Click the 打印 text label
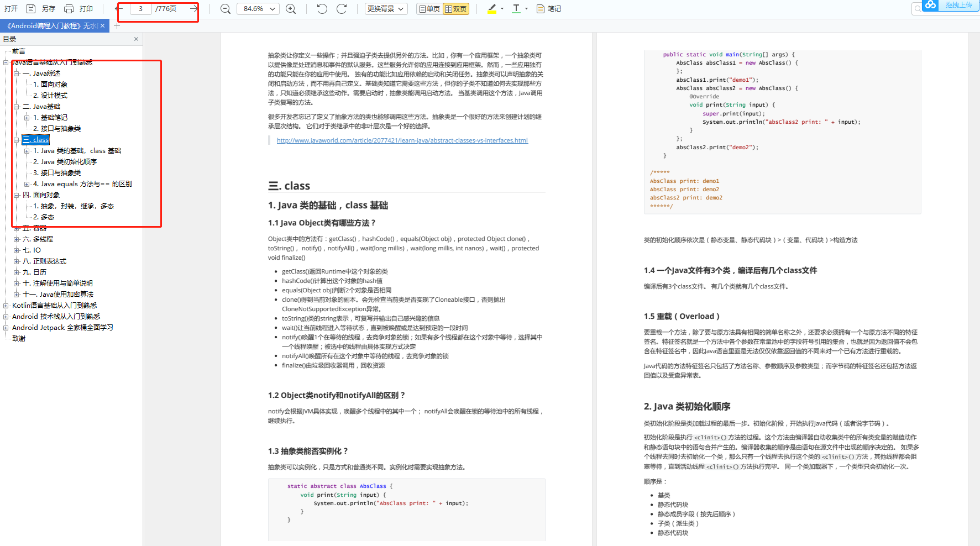This screenshot has width=980, height=546. (86, 9)
